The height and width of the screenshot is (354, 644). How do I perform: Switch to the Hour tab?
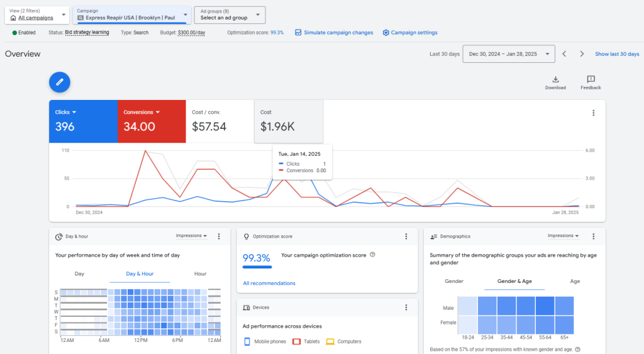(x=200, y=274)
